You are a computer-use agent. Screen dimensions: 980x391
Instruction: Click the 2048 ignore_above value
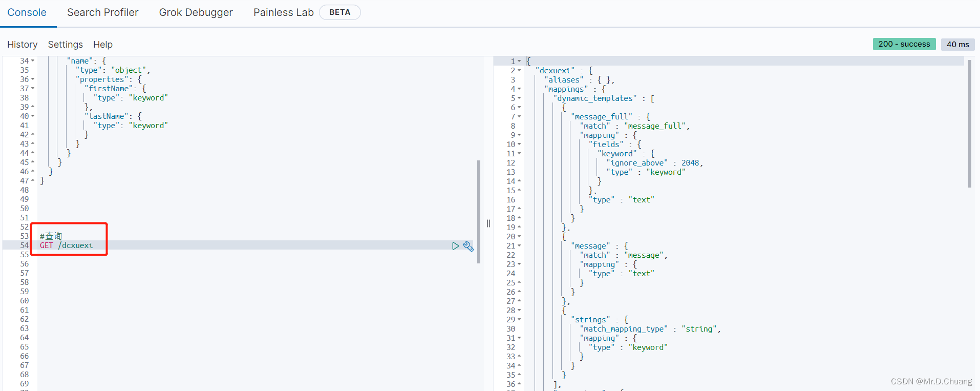[x=690, y=162]
